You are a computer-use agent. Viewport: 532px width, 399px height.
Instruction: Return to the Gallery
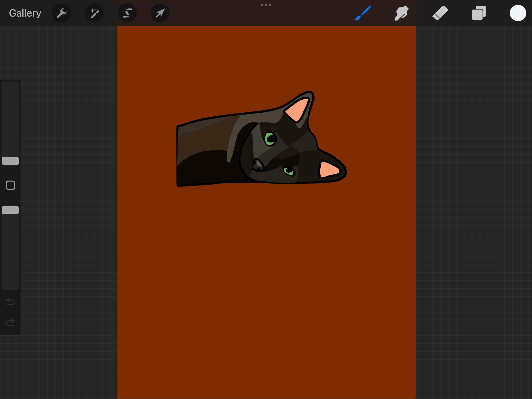pyautogui.click(x=25, y=13)
